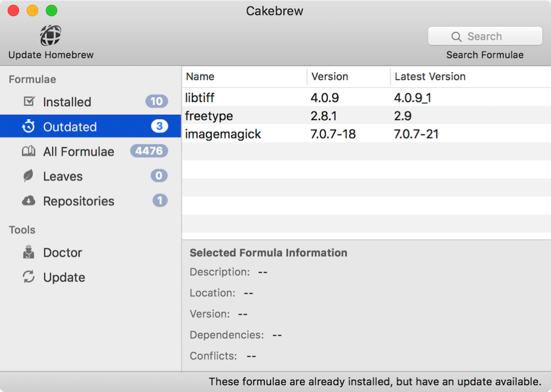Viewport: 551px width, 392px height.
Task: Click the Update refresh arrows icon
Action: [29, 277]
